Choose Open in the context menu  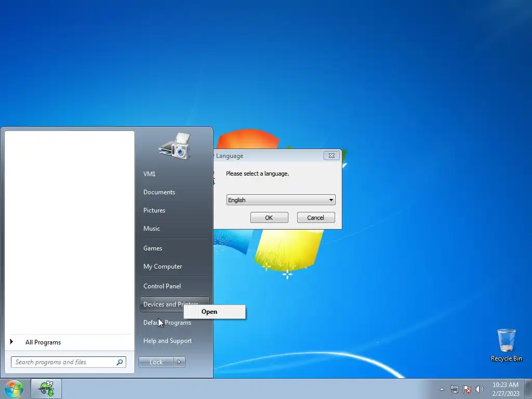215,312
